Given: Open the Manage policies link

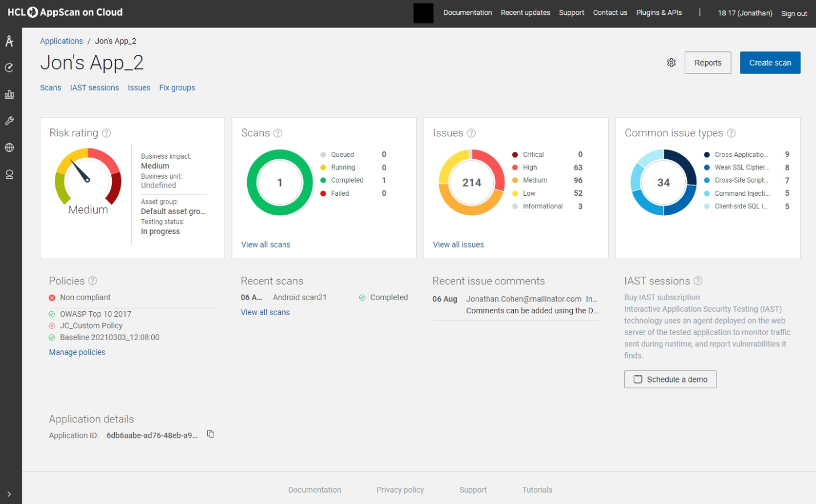Looking at the screenshot, I should click(77, 353).
